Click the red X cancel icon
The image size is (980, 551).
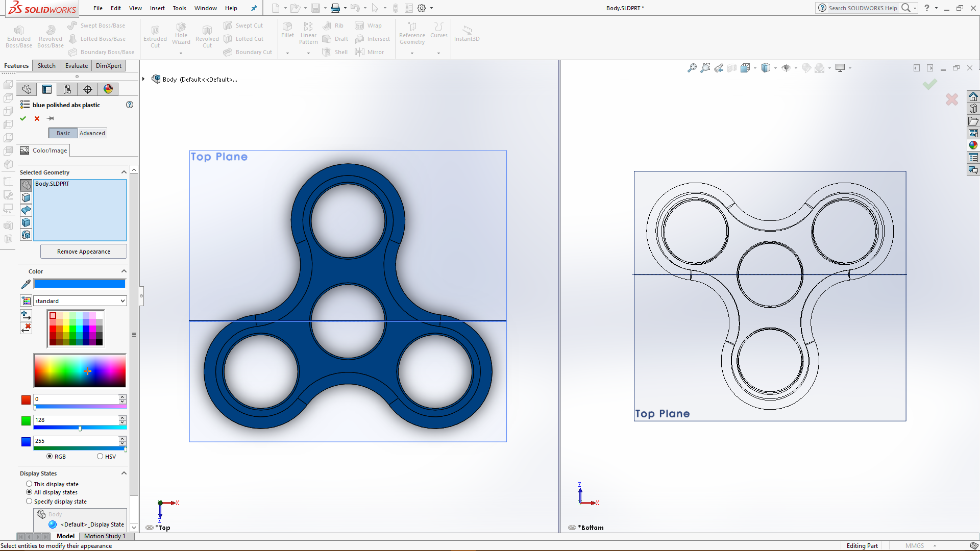37,118
